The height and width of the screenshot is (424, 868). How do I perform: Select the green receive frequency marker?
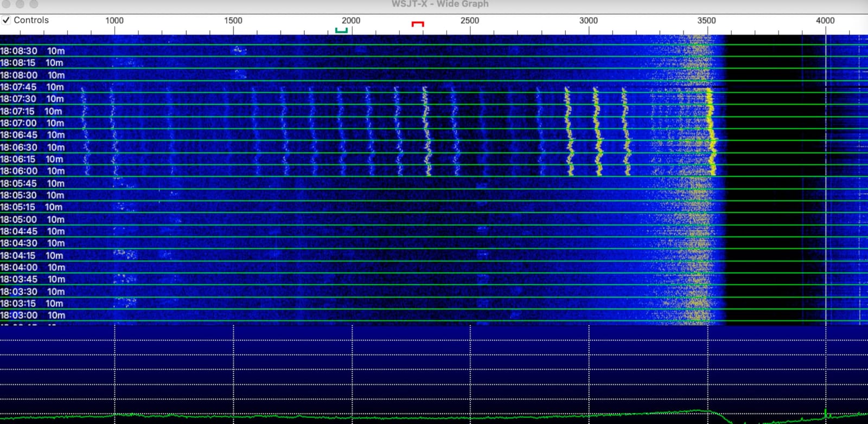(341, 30)
